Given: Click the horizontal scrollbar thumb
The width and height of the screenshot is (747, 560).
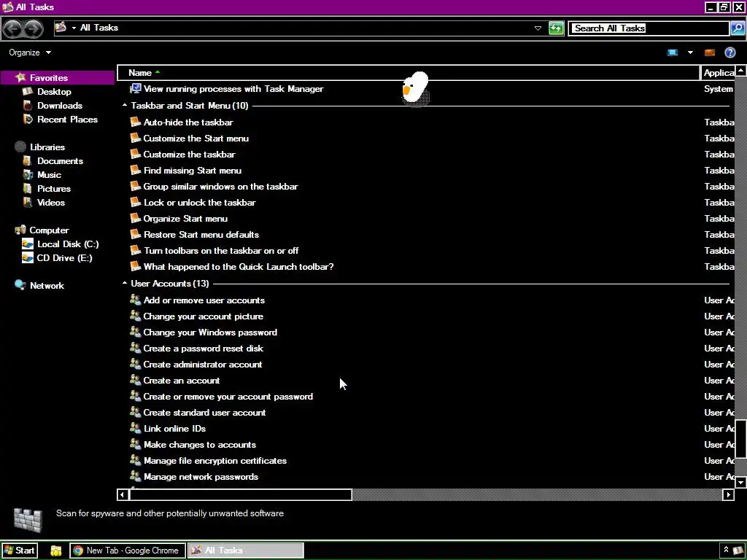Looking at the screenshot, I should click(241, 495).
